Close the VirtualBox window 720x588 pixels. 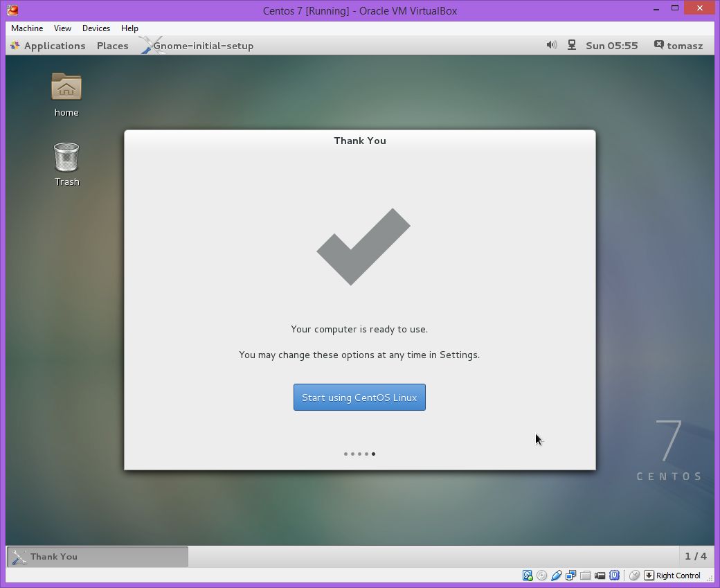[700, 8]
